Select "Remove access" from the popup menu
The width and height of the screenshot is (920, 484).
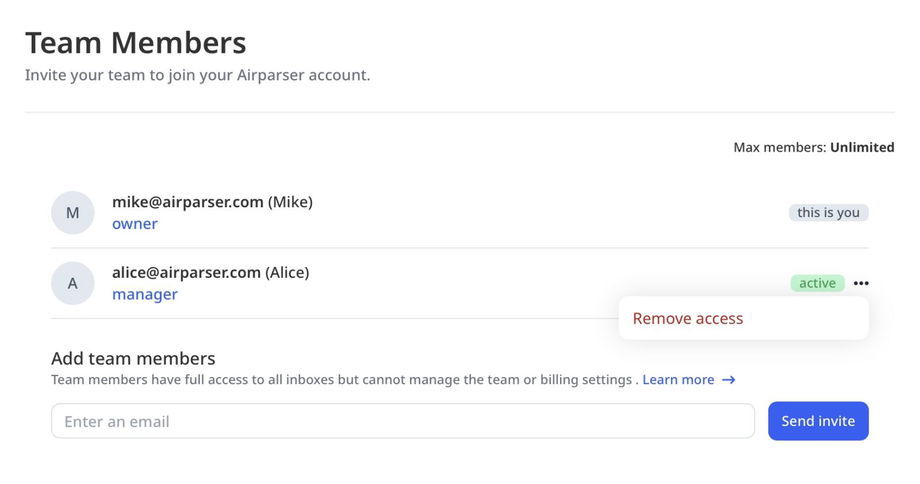coord(688,319)
